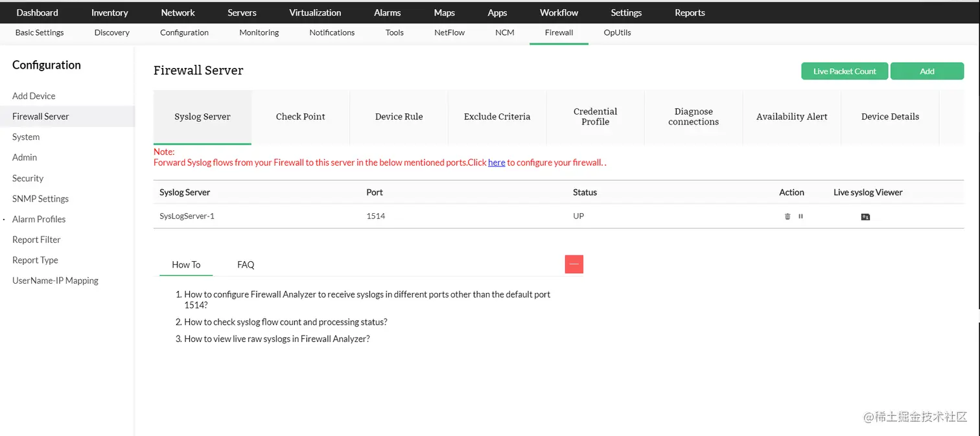Click the Live Packet Count button

pos(844,71)
